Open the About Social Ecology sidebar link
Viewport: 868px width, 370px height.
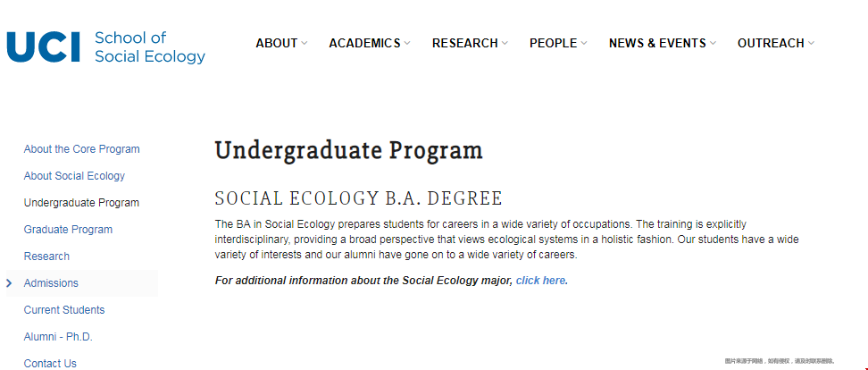tap(74, 175)
